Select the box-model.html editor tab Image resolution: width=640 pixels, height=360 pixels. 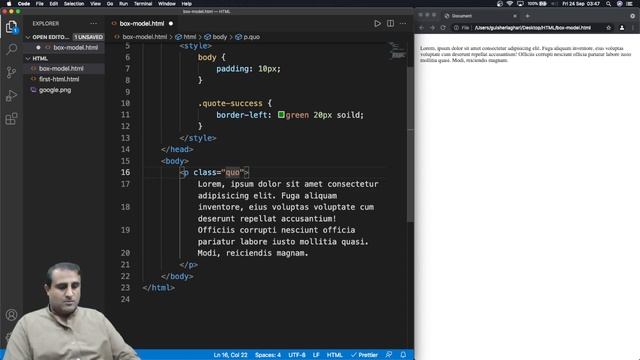tap(142, 24)
